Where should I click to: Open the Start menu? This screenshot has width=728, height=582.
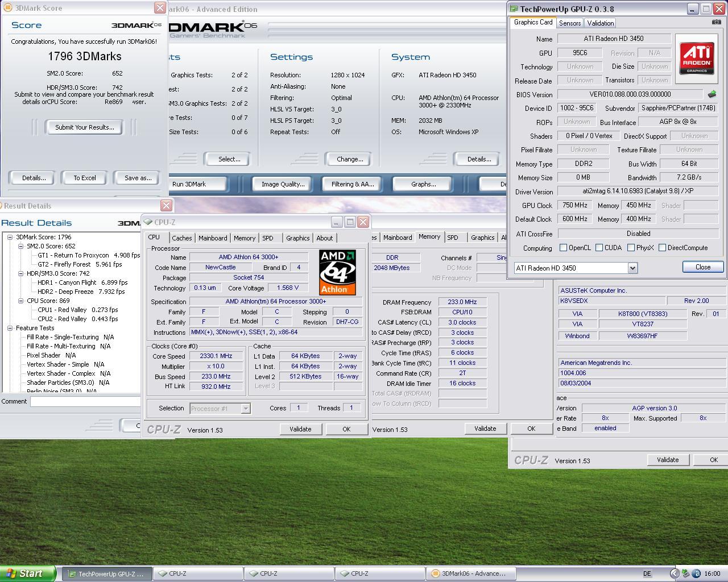(x=28, y=573)
